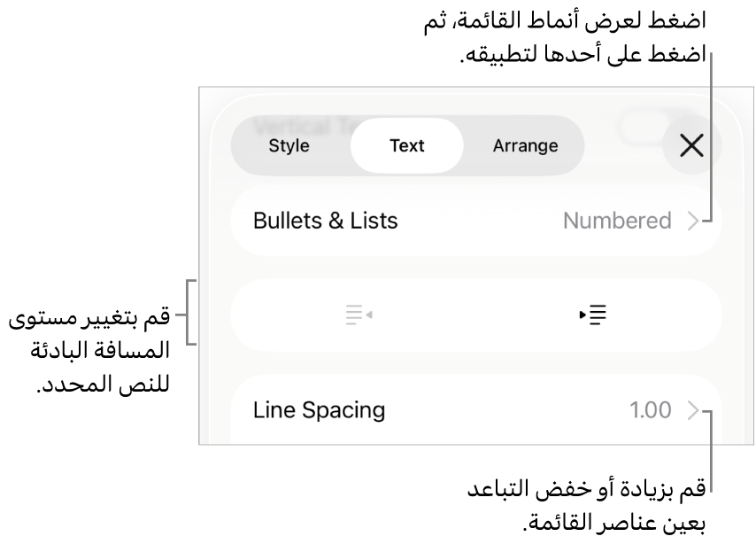756x544 pixels.
Task: Go to the Arrange tab
Action: [x=525, y=145]
